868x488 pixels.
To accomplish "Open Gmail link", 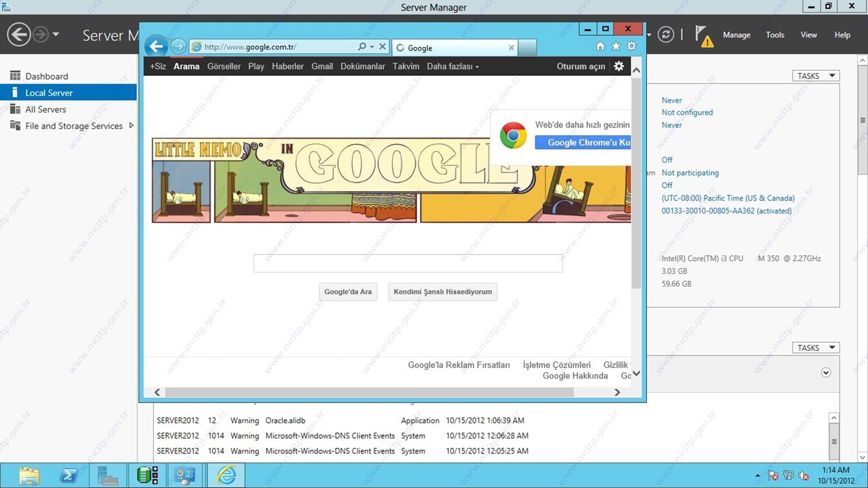I will (322, 67).
